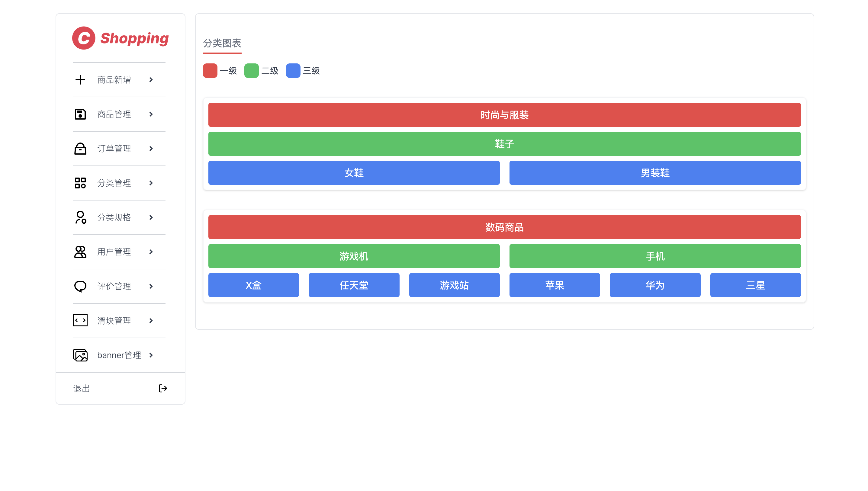Expand the 商品新增 chevron
The height and width of the screenshot is (491, 868).
click(x=151, y=80)
